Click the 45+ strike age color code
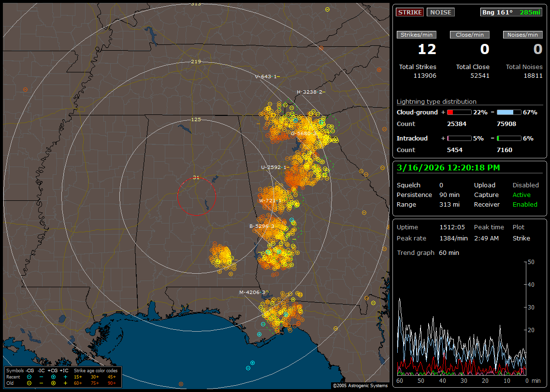The height and width of the screenshot is (392, 550). pyautogui.click(x=112, y=377)
